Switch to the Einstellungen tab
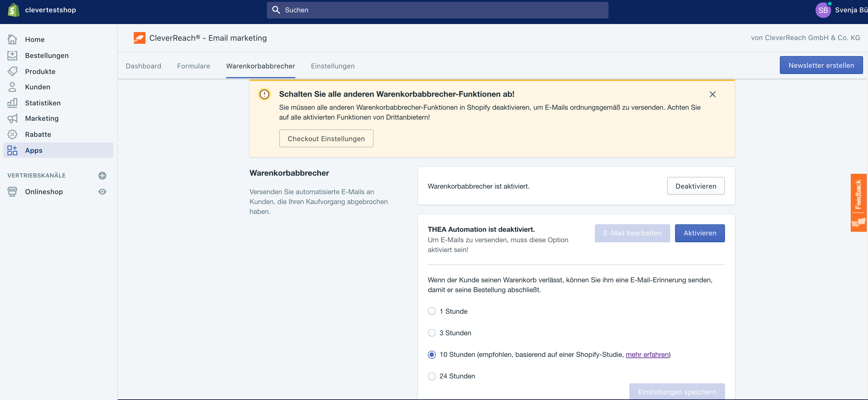This screenshot has height=400, width=868. point(333,66)
